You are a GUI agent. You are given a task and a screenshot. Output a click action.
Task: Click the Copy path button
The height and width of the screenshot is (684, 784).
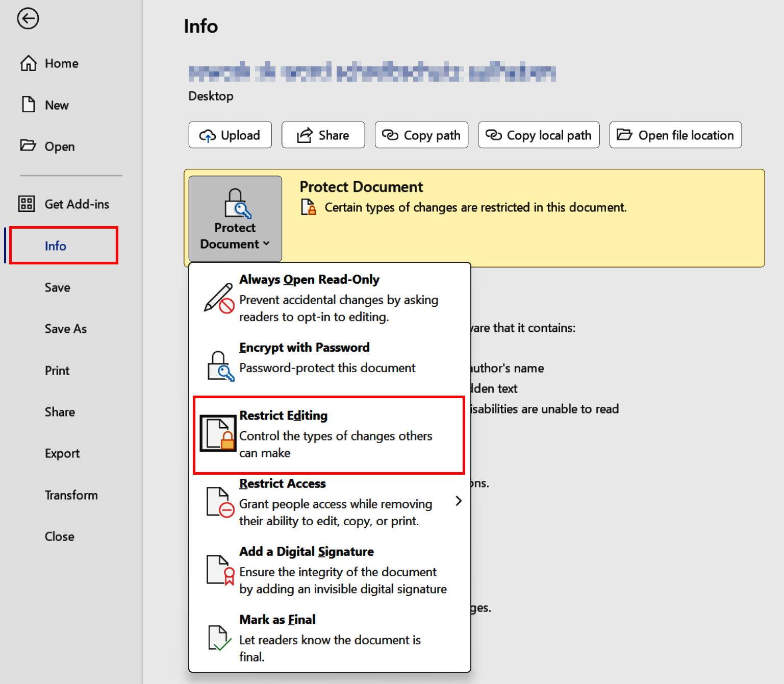coord(421,135)
